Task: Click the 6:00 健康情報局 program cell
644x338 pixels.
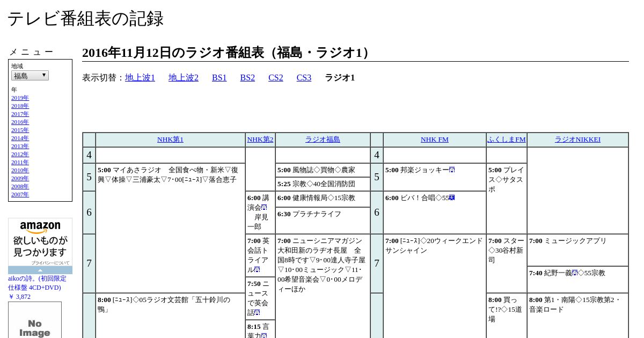Action: pos(323,199)
